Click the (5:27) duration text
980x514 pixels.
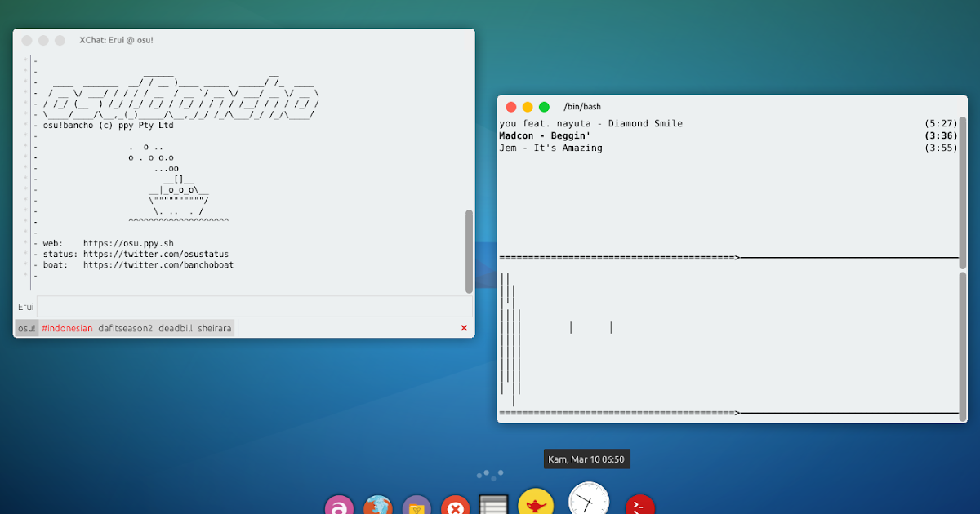(x=941, y=124)
